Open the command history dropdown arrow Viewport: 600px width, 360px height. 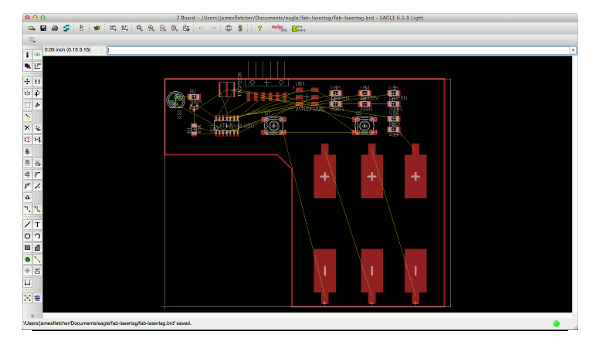(x=573, y=50)
